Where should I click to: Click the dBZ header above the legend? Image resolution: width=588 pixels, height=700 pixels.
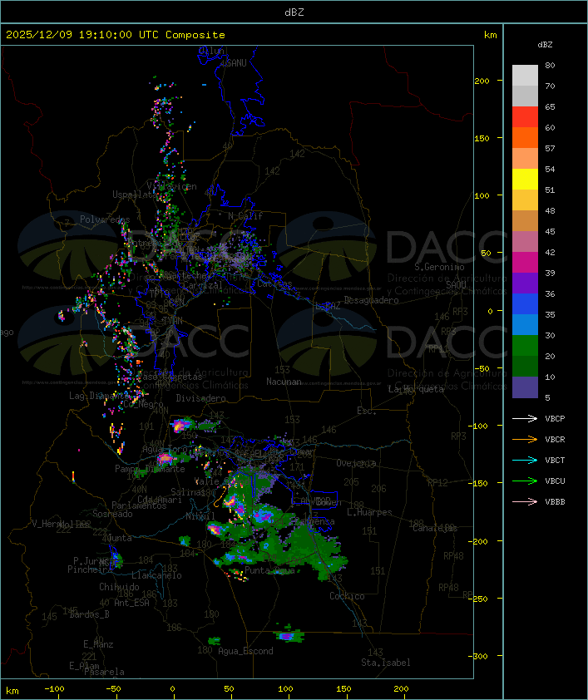click(545, 45)
